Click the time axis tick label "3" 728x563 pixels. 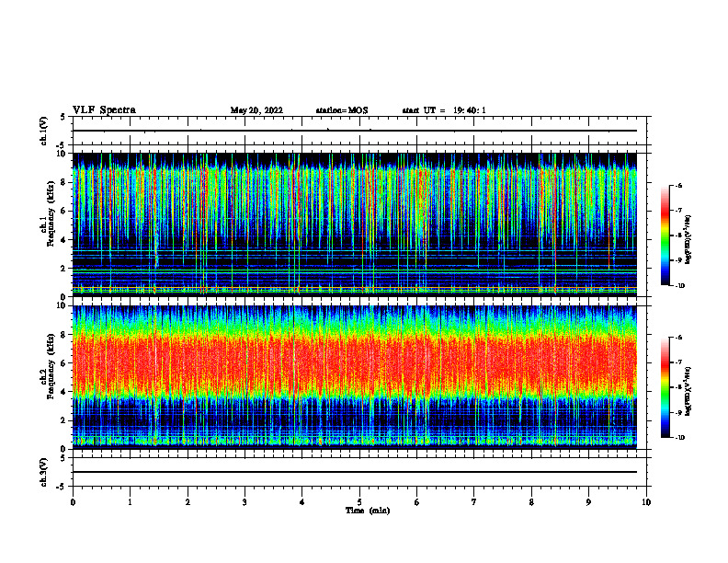[245, 502]
